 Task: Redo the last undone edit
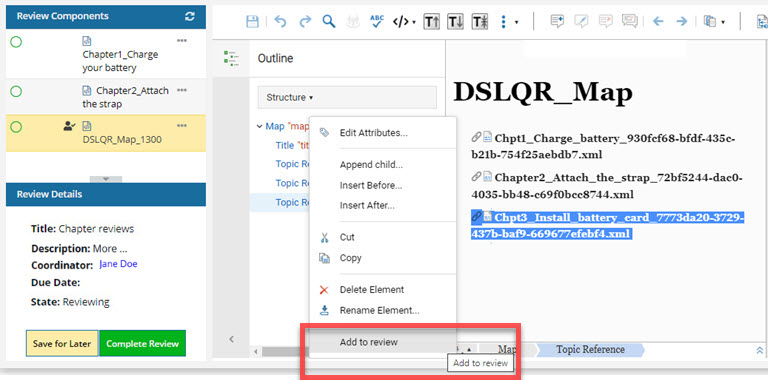[x=305, y=22]
